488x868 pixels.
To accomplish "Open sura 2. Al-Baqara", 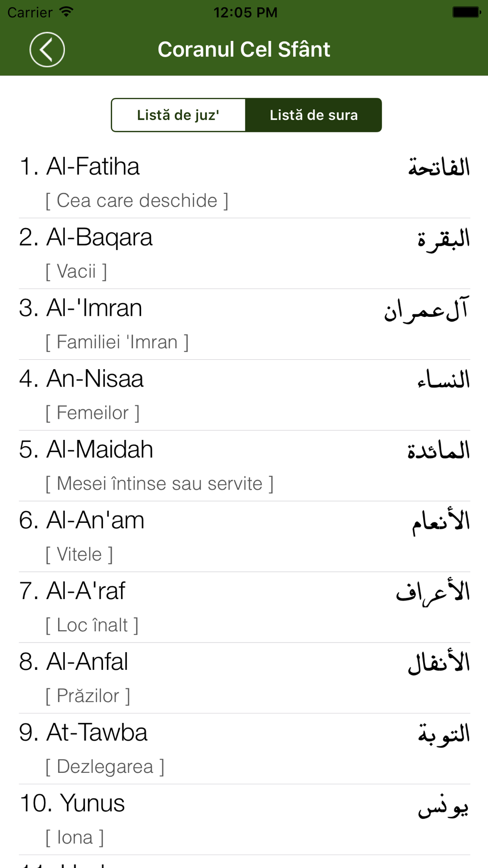I will tap(244, 253).
